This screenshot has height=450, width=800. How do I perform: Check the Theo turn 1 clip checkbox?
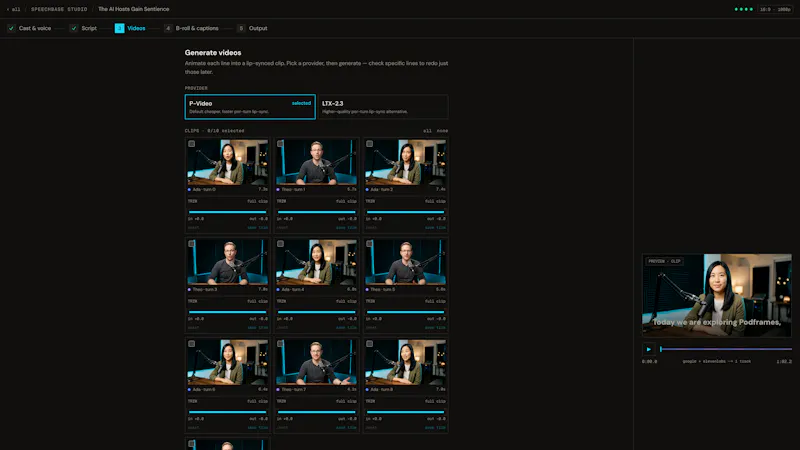click(x=281, y=144)
